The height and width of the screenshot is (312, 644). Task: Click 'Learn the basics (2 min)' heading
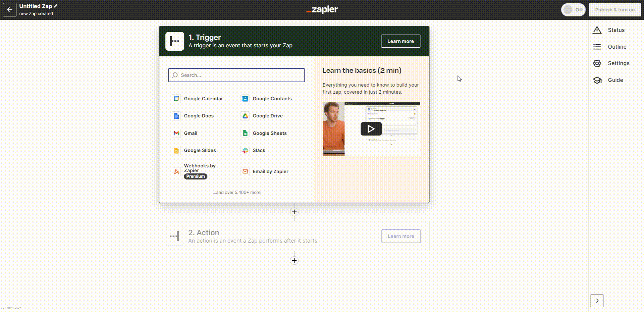362,70
